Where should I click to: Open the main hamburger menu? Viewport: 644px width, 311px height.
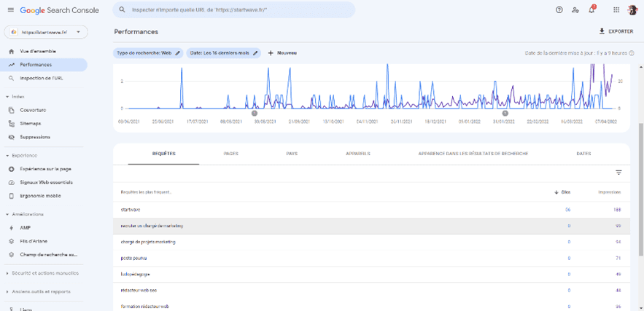coord(11,10)
